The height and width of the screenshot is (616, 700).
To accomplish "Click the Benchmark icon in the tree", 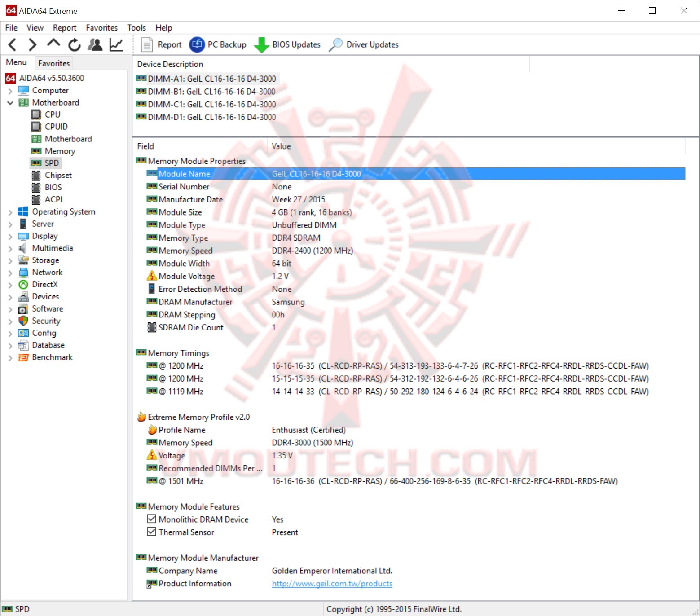I will pyautogui.click(x=23, y=357).
